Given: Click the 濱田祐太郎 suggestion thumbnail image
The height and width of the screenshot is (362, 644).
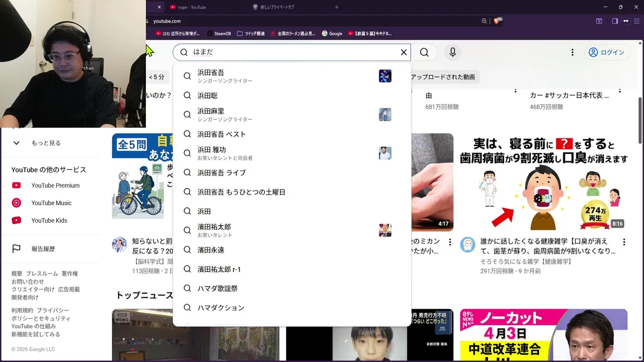Looking at the screenshot, I should coord(385,230).
